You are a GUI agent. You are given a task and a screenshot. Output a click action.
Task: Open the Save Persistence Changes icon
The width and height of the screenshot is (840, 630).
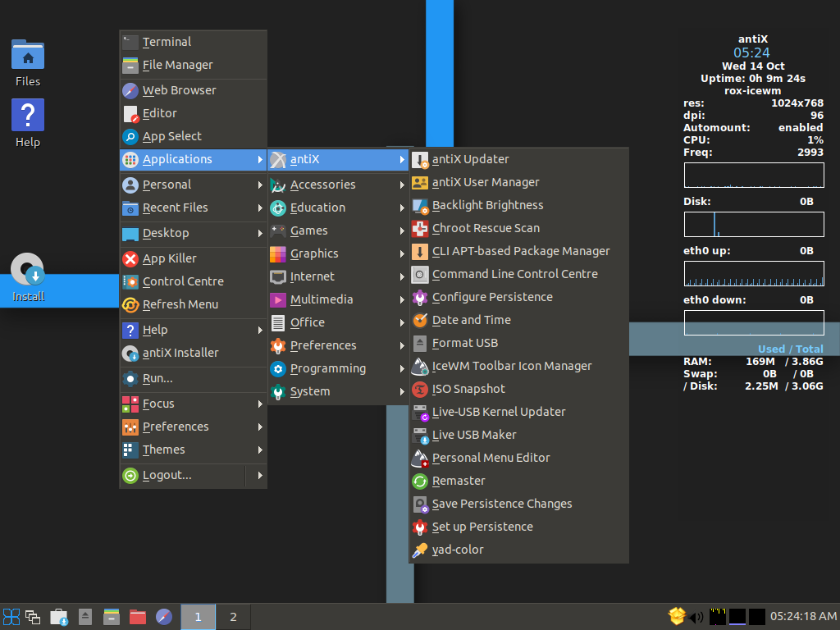pyautogui.click(x=420, y=504)
